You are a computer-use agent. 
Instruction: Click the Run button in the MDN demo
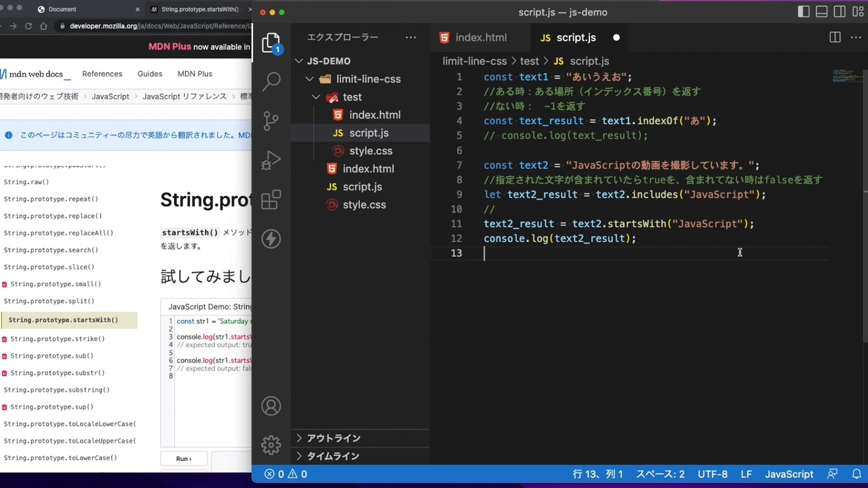(183, 459)
